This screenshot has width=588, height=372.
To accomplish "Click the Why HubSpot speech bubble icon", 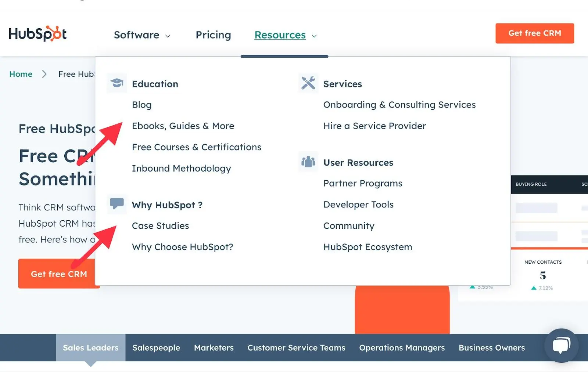I will click(117, 203).
